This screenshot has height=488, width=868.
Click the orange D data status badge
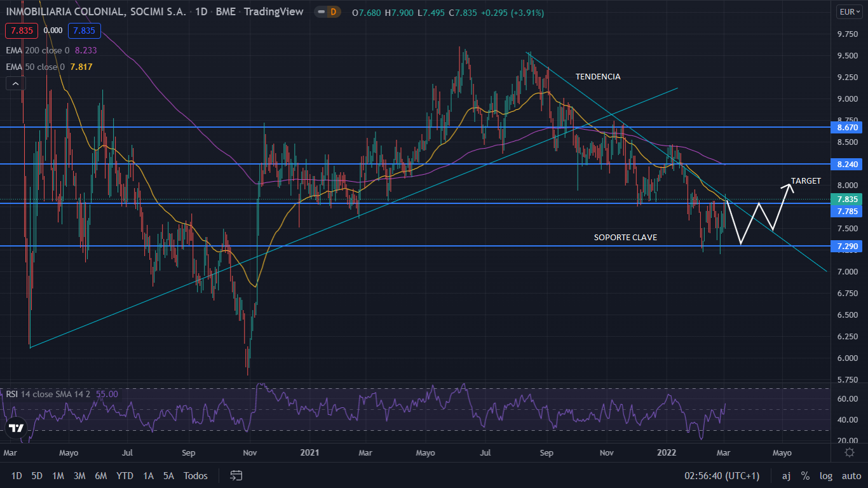332,12
